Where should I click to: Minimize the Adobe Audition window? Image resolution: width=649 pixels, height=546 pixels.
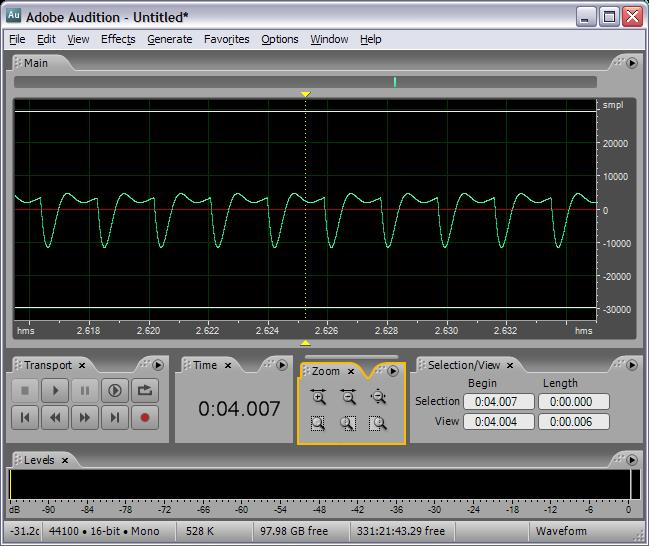click(585, 17)
